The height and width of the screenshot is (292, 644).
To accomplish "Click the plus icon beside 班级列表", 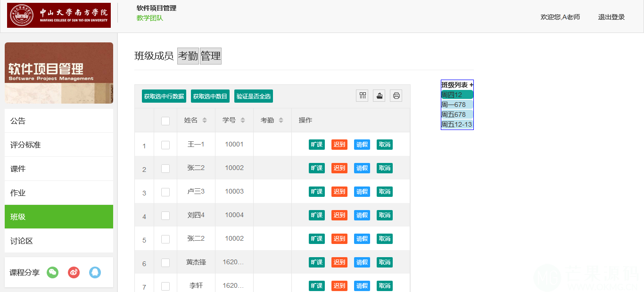I will [x=471, y=85].
